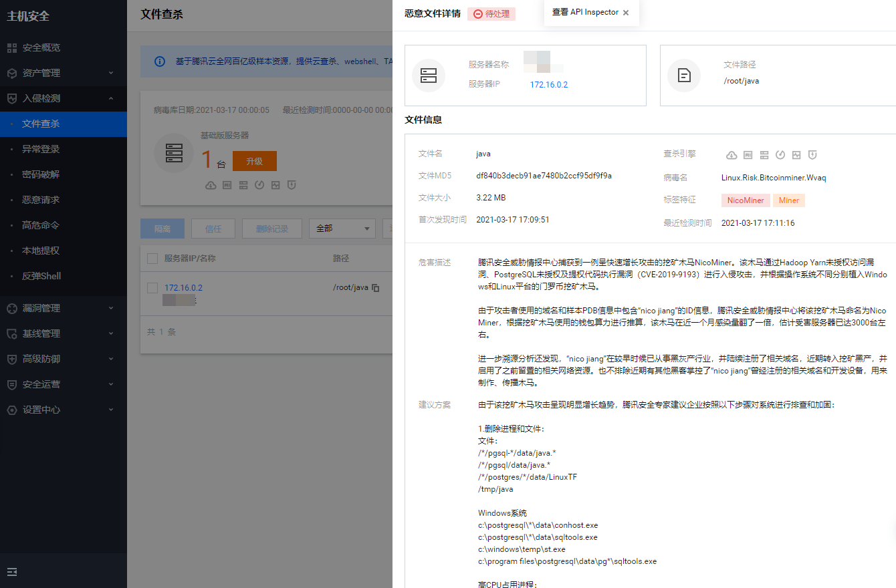This screenshot has height=588, width=896.
Task: Click the AI detection engine icon
Action: point(748,154)
